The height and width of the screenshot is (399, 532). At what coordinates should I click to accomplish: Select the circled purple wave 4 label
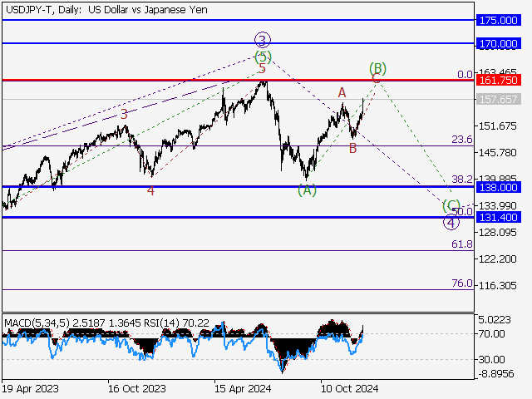pos(450,222)
